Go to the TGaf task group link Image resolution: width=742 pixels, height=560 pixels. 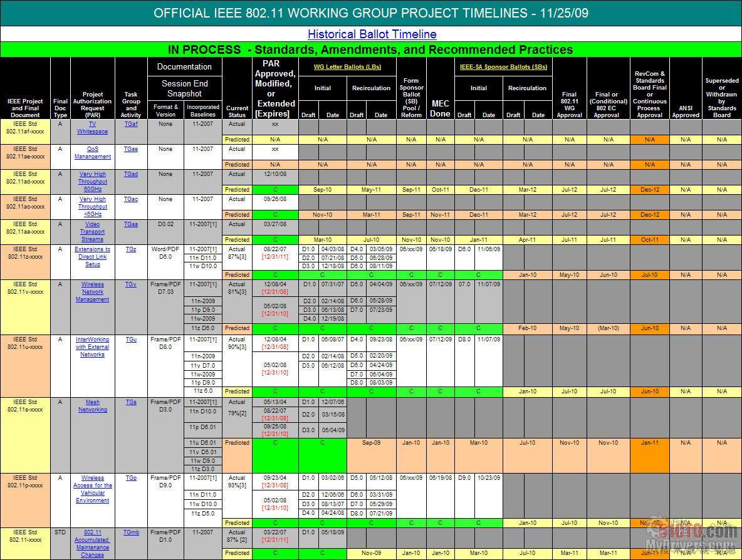[131, 124]
